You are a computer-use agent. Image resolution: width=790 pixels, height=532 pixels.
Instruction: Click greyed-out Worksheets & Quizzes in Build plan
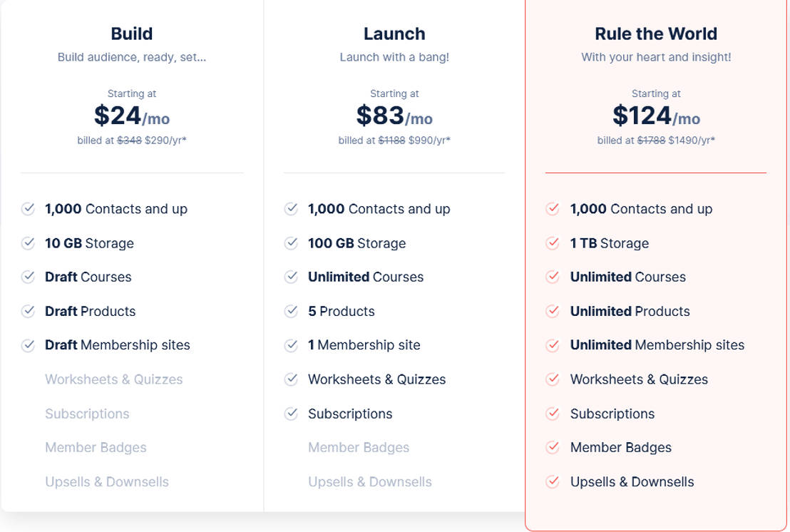(x=114, y=379)
